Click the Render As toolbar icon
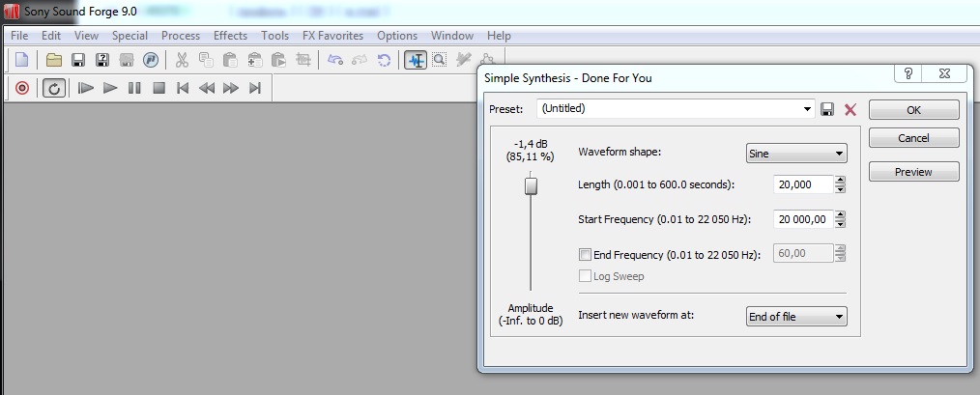This screenshot has width=980, height=395. click(127, 60)
